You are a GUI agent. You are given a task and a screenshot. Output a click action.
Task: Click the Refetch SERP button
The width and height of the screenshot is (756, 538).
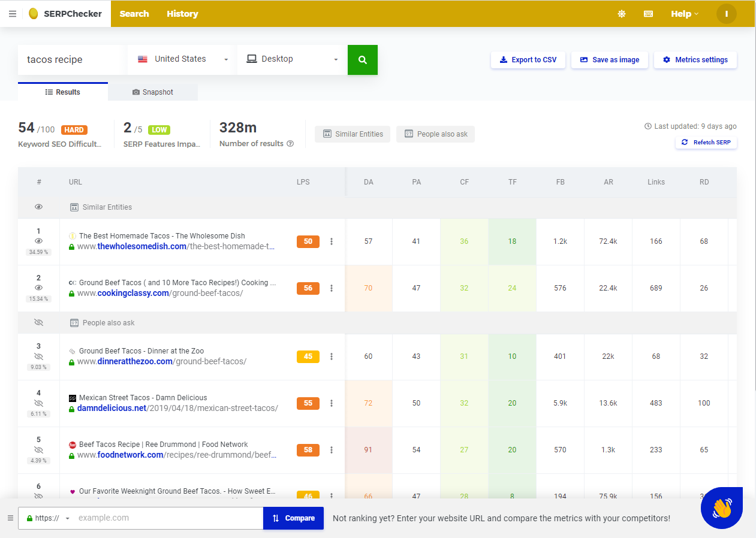click(706, 143)
